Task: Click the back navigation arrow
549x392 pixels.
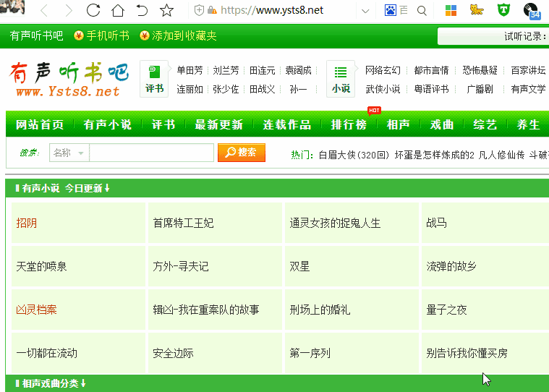Action: pos(44,10)
